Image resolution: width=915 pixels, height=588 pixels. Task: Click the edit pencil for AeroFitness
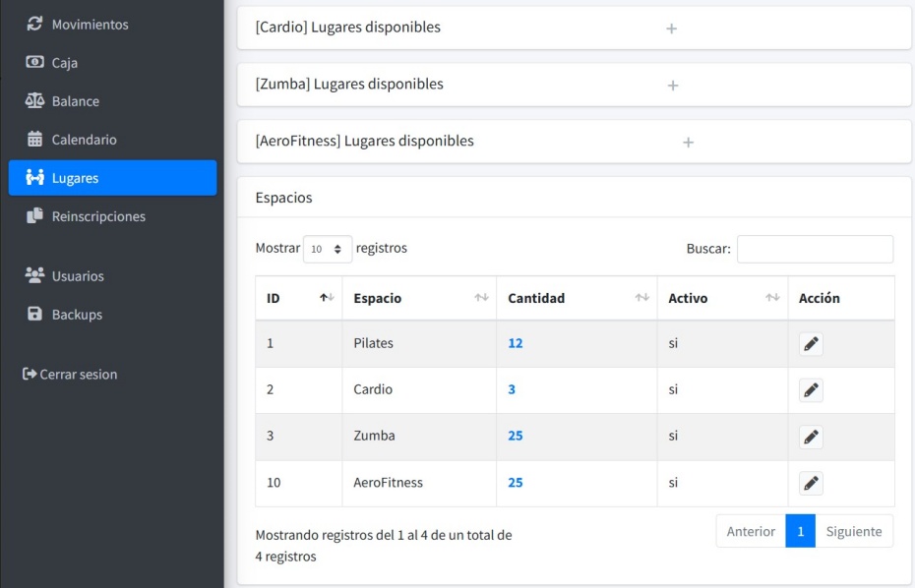point(811,483)
